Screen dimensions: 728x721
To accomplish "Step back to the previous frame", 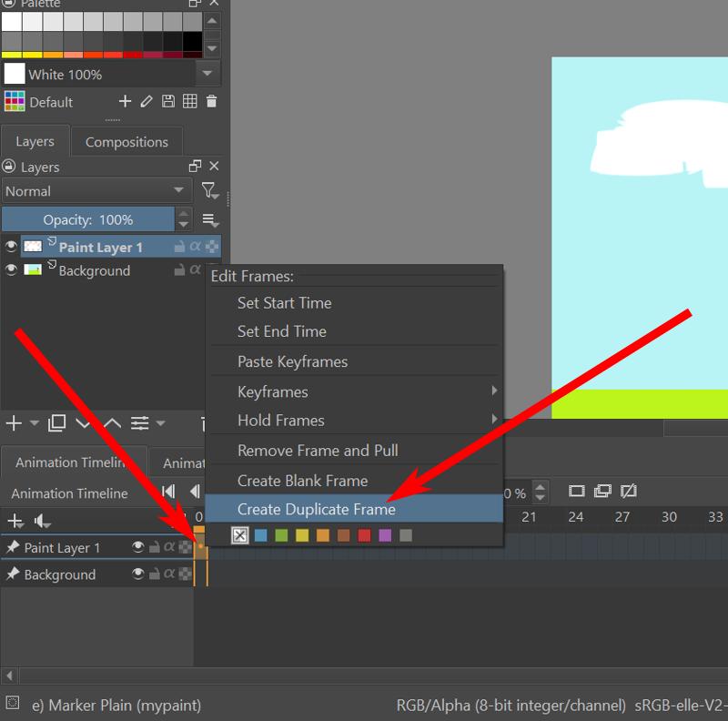I will [193, 492].
